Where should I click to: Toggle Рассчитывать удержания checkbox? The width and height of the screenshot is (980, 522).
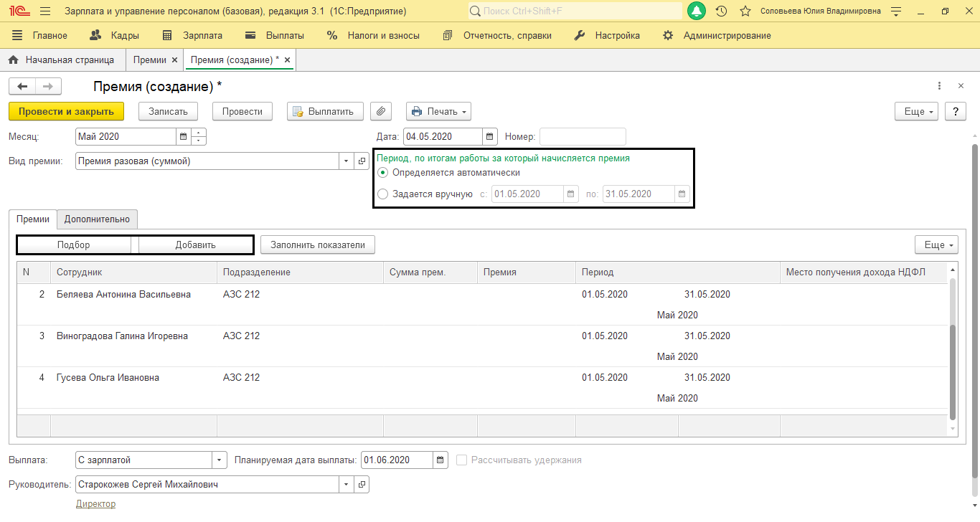pos(462,460)
